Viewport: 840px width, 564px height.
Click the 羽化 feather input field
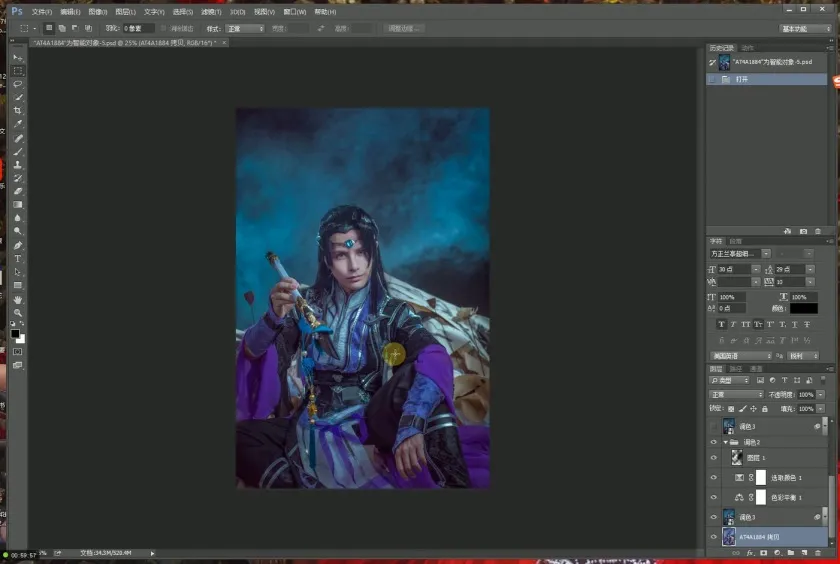[x=138, y=29]
